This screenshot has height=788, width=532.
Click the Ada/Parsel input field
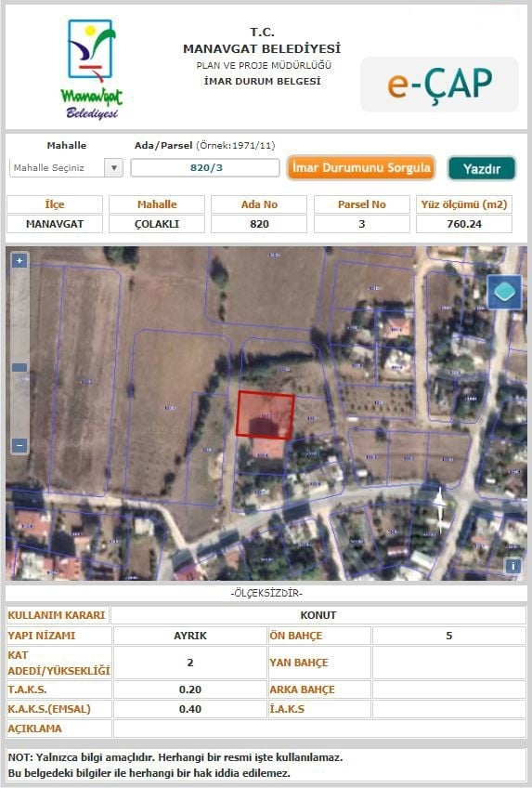pyautogui.click(x=205, y=168)
